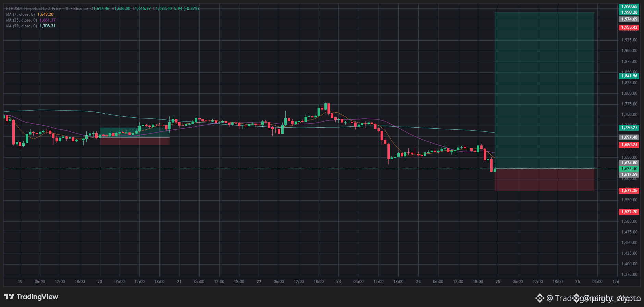Viewport: 644px width, 307px height.
Task: Click the 1,425.00 price scale tick
Action: [x=629, y=253]
